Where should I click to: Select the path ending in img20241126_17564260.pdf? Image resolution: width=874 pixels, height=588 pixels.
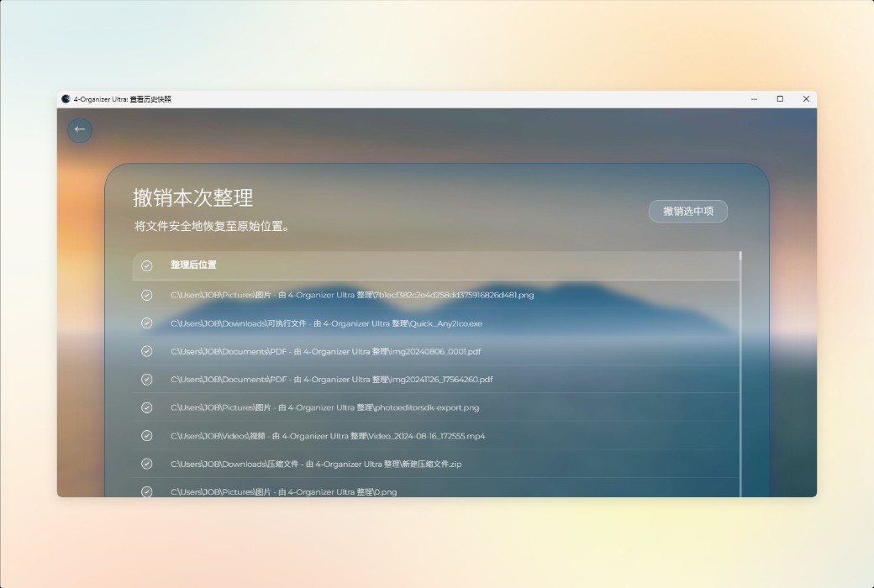click(x=332, y=380)
